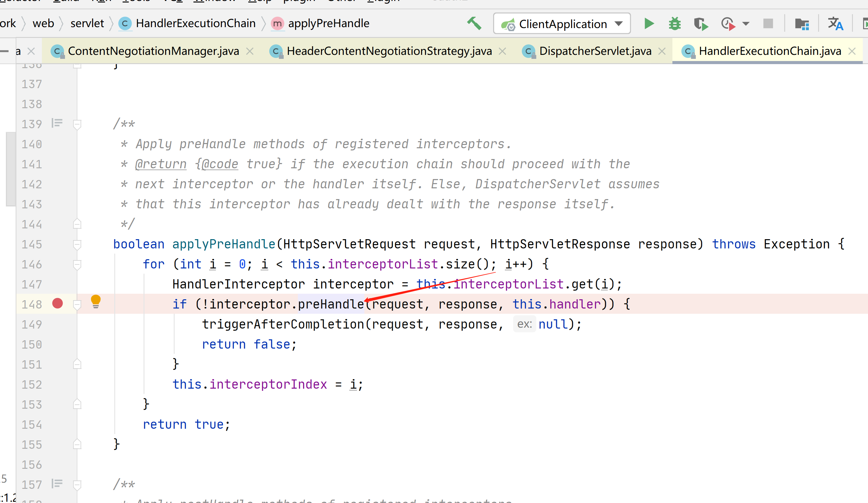Open the Translate plugin icon

click(x=836, y=24)
